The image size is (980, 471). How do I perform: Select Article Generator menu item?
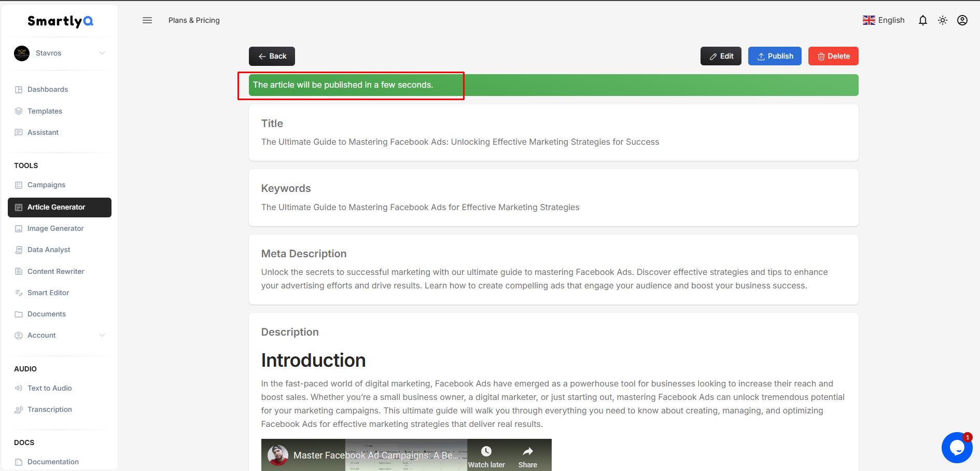pyautogui.click(x=60, y=207)
